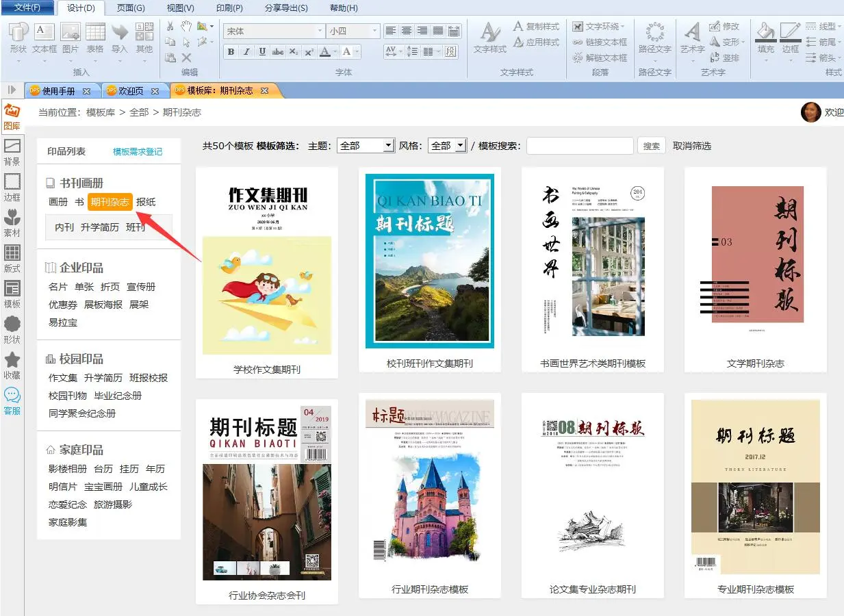Image resolution: width=844 pixels, height=616 pixels.
Task: Open the 宋体 font name dropdown
Action: (x=320, y=31)
